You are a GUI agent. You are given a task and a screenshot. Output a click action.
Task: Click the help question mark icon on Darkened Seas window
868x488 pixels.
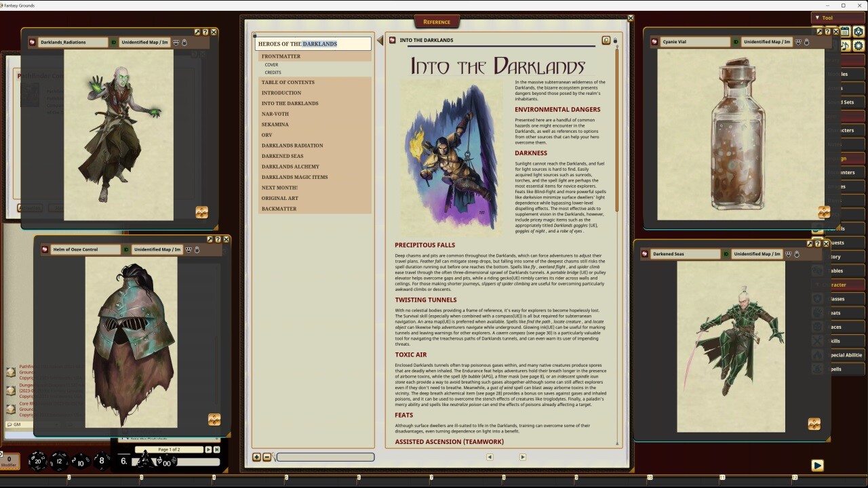(818, 243)
